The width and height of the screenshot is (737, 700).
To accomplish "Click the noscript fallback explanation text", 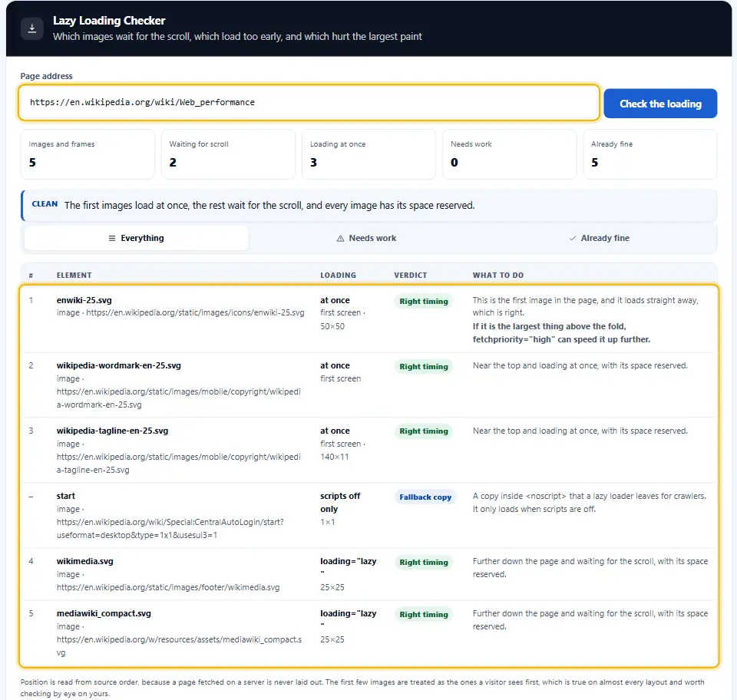I will pyautogui.click(x=590, y=503).
